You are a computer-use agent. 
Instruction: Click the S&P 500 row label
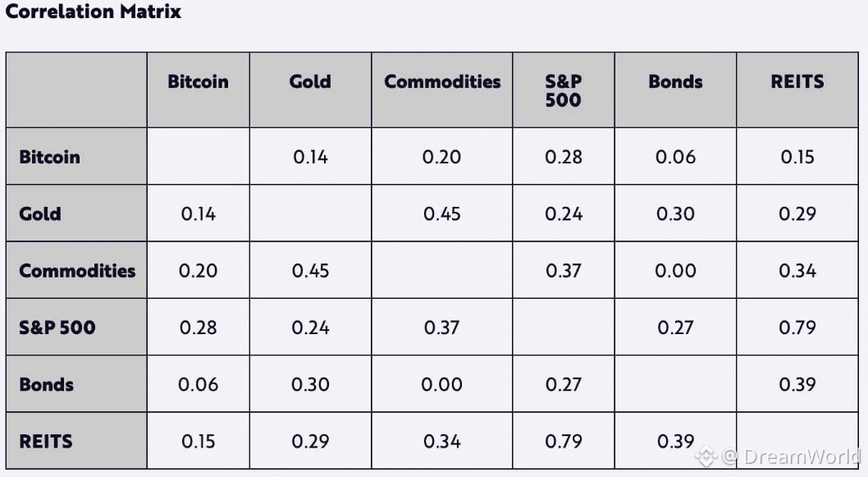57,328
